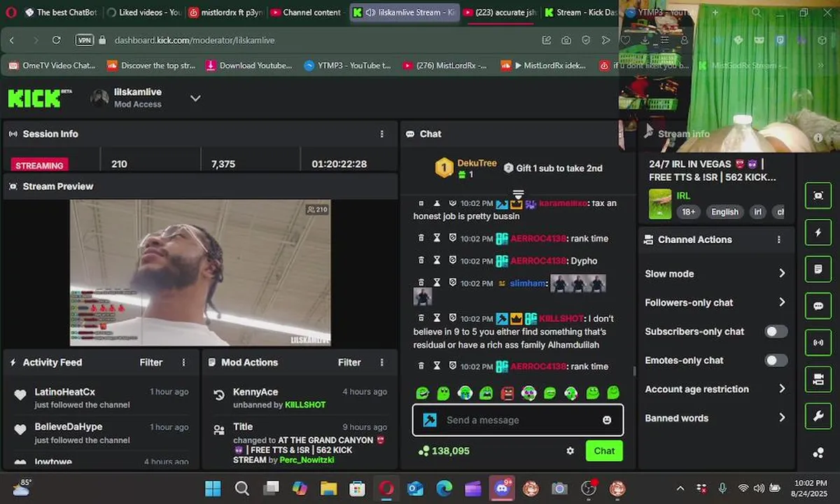840x504 pixels.
Task: Open 'Download Youtube' bookmark
Action: click(249, 66)
